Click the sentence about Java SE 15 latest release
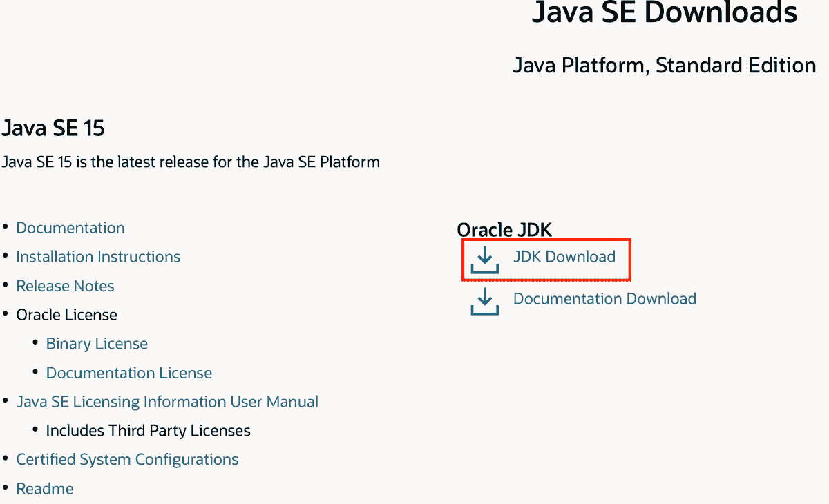 191,162
